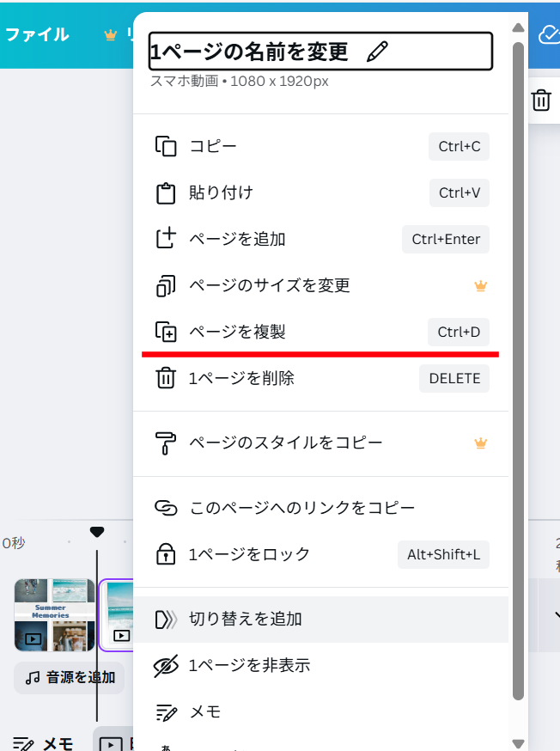Lock page 1 via the padlock entry
The width and height of the screenshot is (560, 751).
point(320,554)
